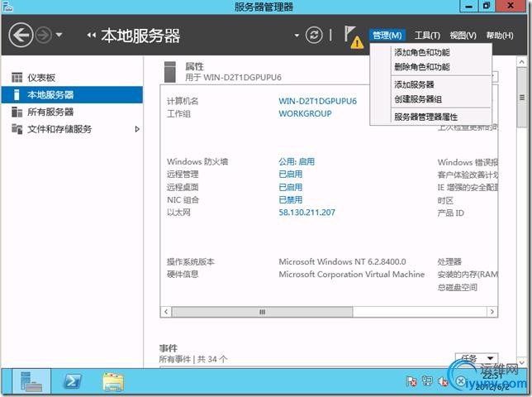Open the navigation history dropdown arrow
Viewport: 532px width, 397px height.
coord(59,35)
